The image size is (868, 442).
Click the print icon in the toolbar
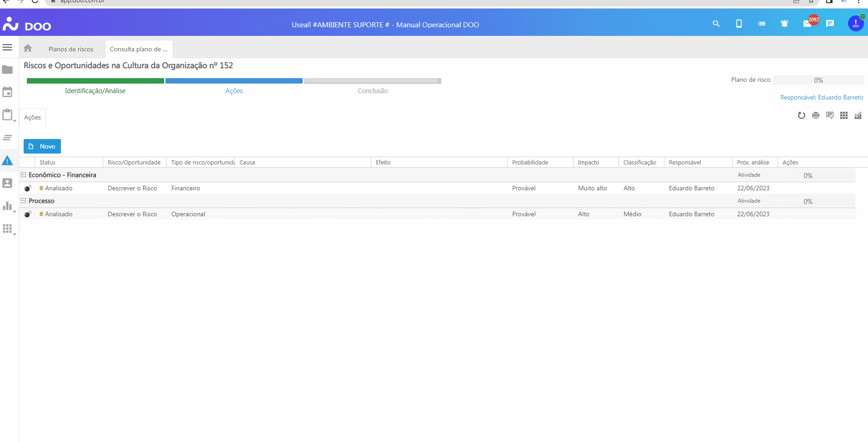pos(816,115)
